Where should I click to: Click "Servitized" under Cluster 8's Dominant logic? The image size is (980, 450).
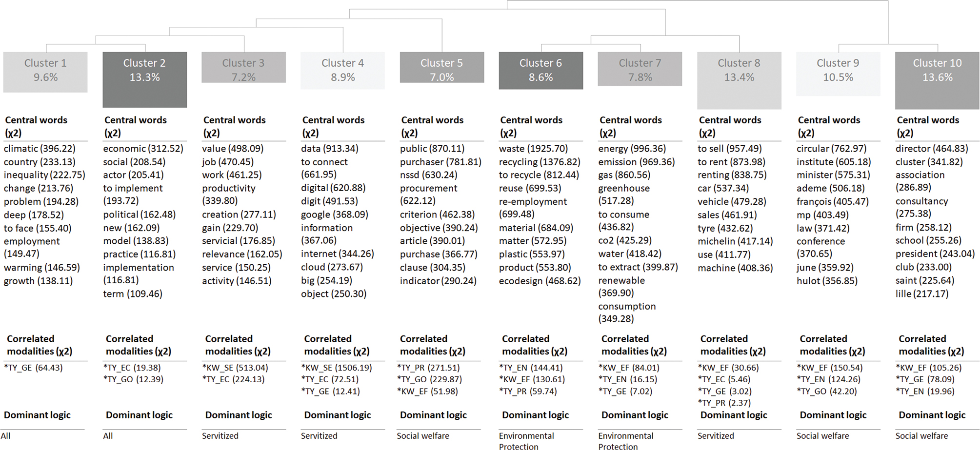(715, 436)
